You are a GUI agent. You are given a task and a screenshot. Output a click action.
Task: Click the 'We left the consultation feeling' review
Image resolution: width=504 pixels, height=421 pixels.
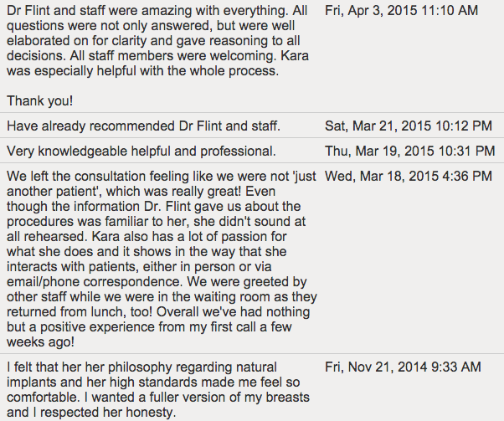[162, 259]
